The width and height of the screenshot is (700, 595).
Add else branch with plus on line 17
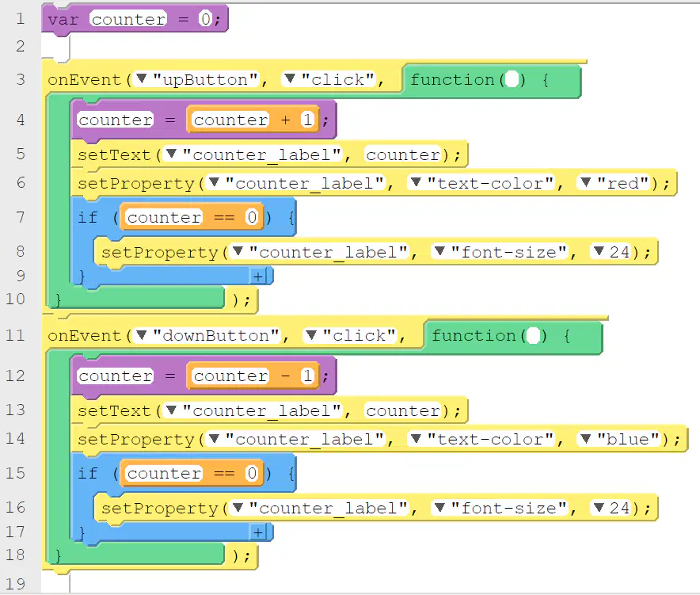coord(258,533)
